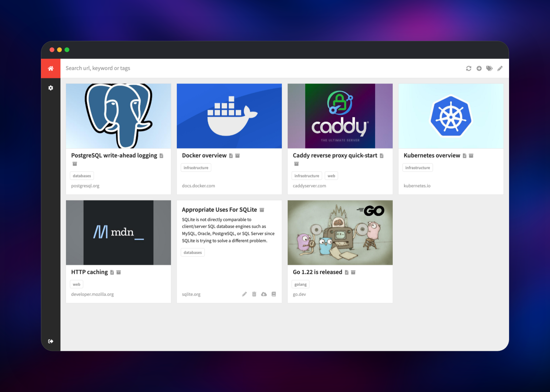This screenshot has width=550, height=392.
Task: Open archive icon for HTTP caching
Action: coord(119,272)
